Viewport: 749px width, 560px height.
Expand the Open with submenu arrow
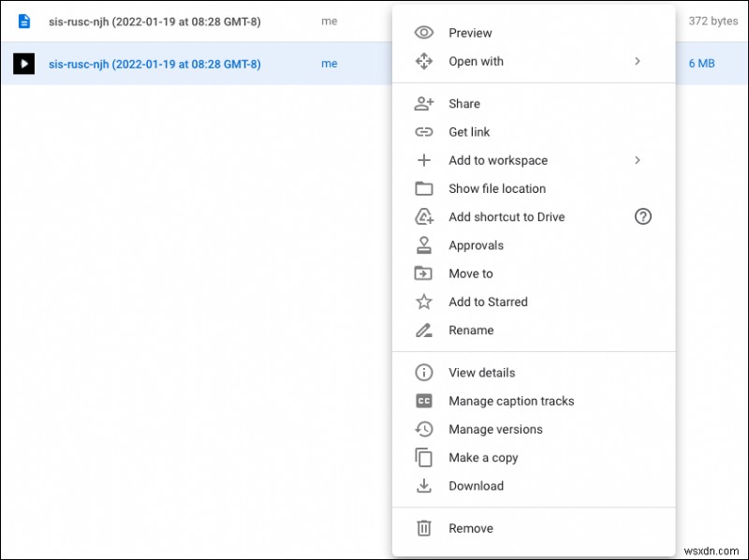[x=639, y=61]
